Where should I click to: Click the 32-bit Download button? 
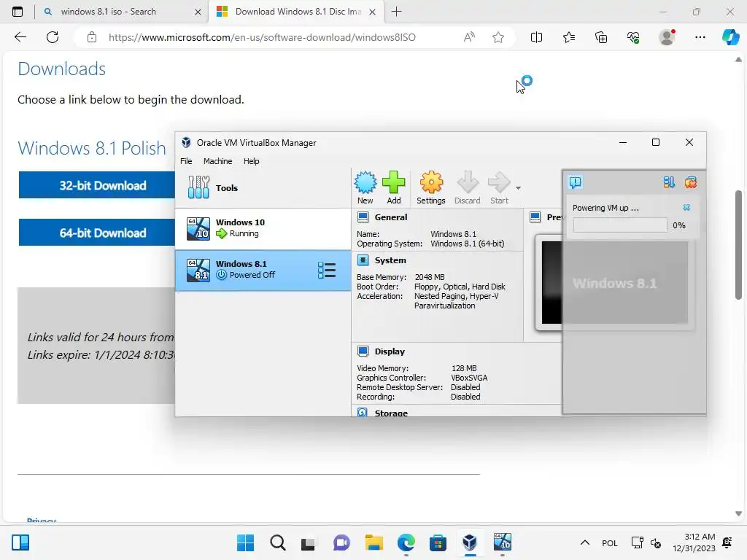pos(97,185)
